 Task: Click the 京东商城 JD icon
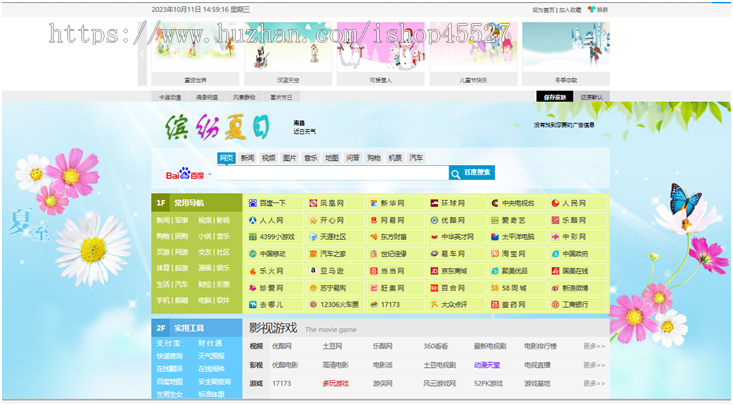[434, 270]
